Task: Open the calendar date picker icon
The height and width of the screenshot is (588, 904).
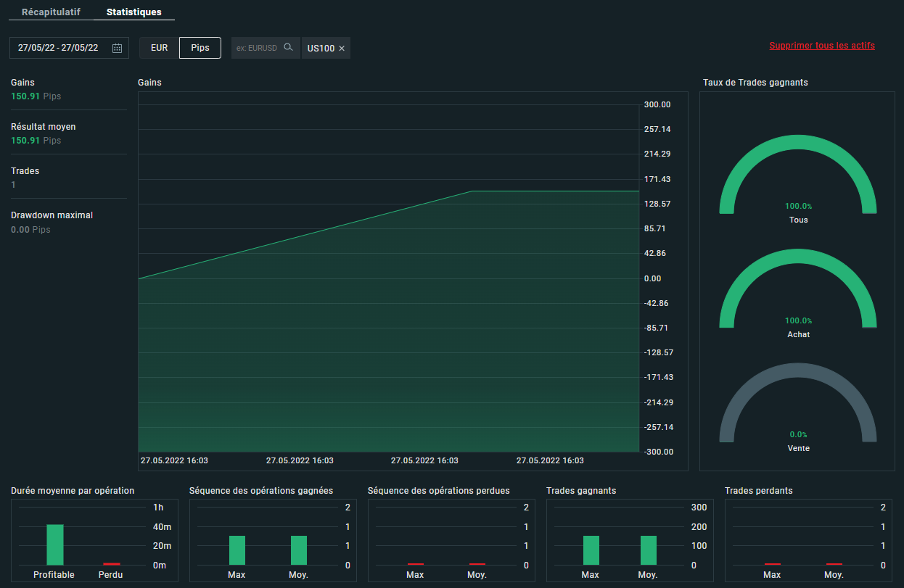Action: [x=118, y=48]
